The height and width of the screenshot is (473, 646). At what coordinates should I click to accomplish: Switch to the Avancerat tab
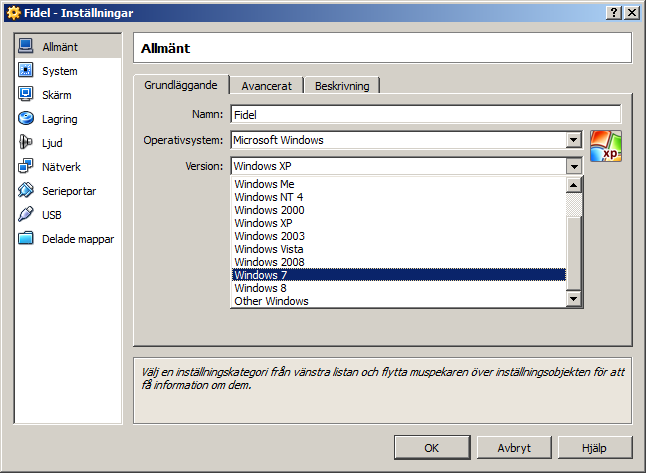click(266, 86)
